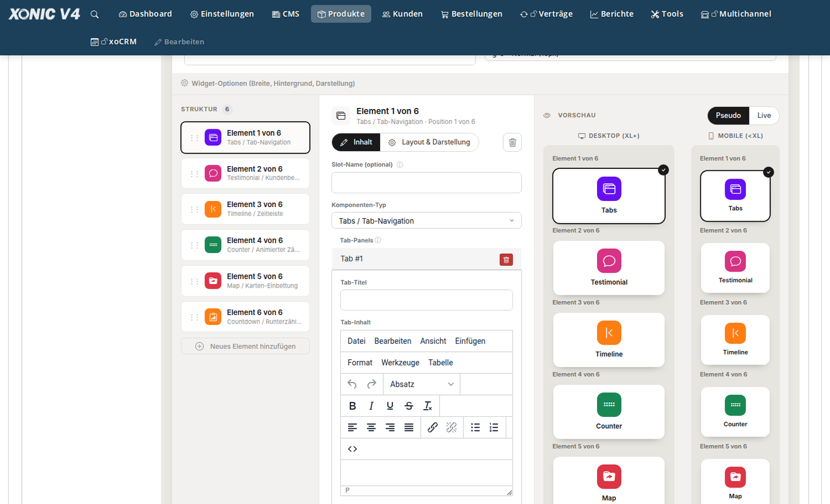Click the drag handle of Element 5 von 6
This screenshot has width=830, height=504.
pos(194,281)
